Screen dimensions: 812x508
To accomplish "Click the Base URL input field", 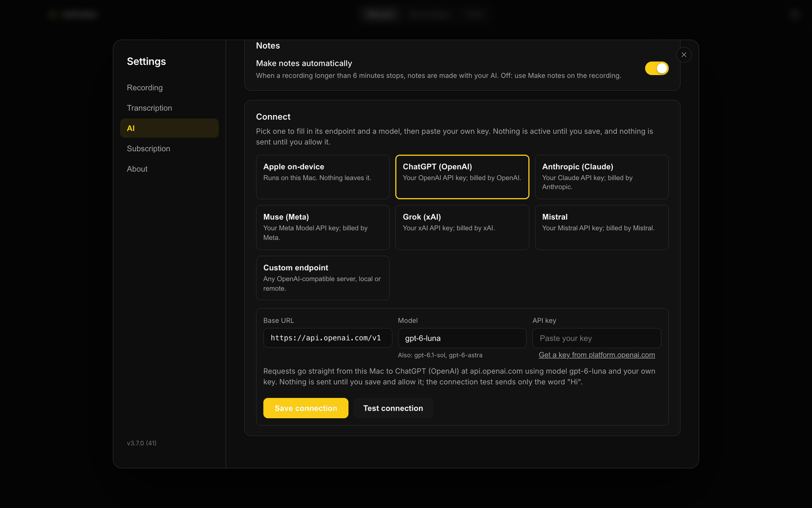I will point(328,338).
